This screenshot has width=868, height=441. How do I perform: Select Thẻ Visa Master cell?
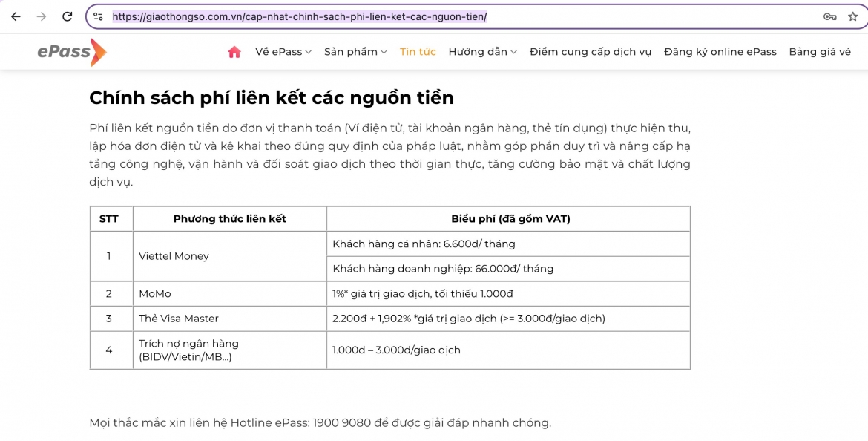(x=230, y=318)
